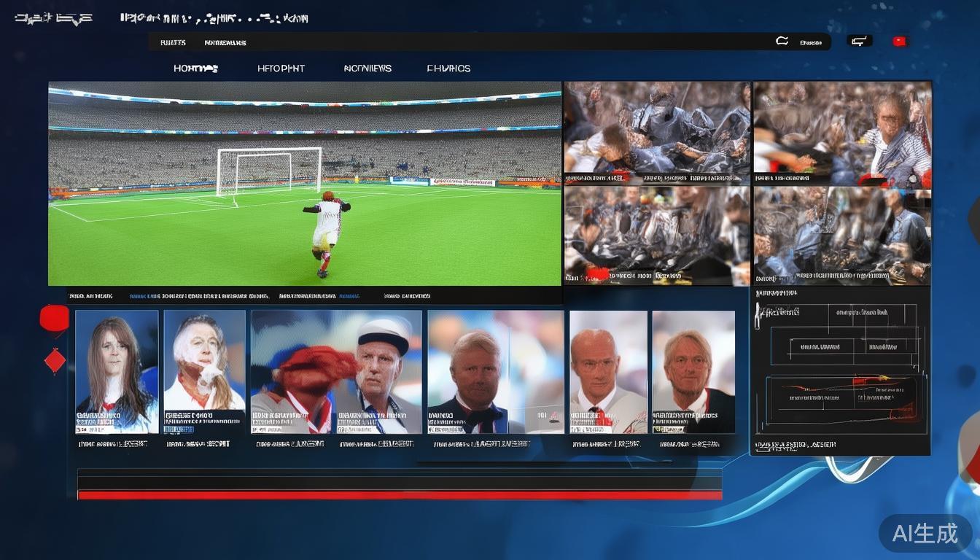This screenshot has width=980, height=560.
Task: Select the red diamond icon beside portraits
Action: (55, 360)
